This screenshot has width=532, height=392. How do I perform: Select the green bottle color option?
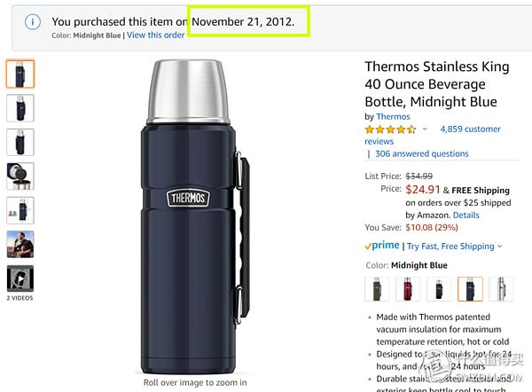click(x=378, y=289)
